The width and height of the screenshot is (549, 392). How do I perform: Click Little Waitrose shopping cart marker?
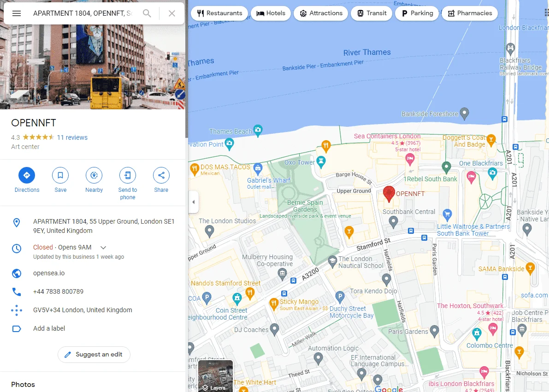[x=447, y=214]
